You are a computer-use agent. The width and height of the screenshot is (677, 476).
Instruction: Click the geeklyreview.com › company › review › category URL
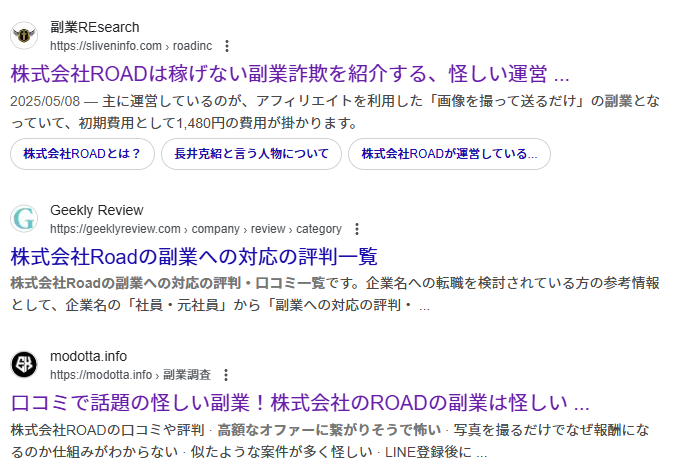pos(196,229)
